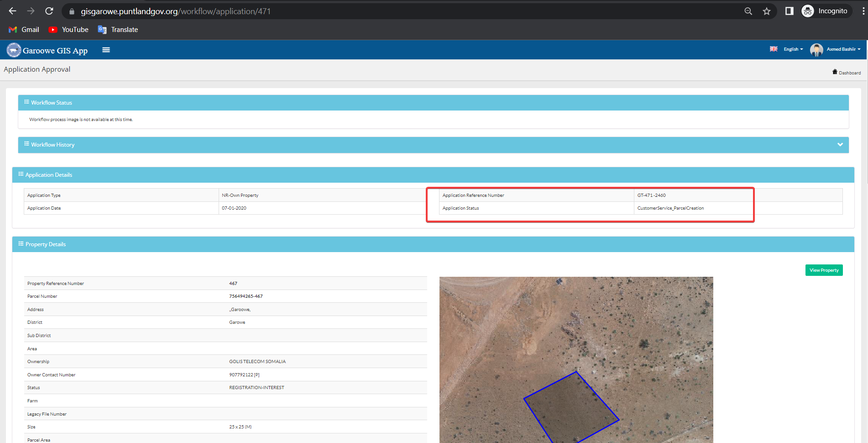Click the Application Reference Number label
This screenshot has height=443, width=868.
(x=473, y=195)
